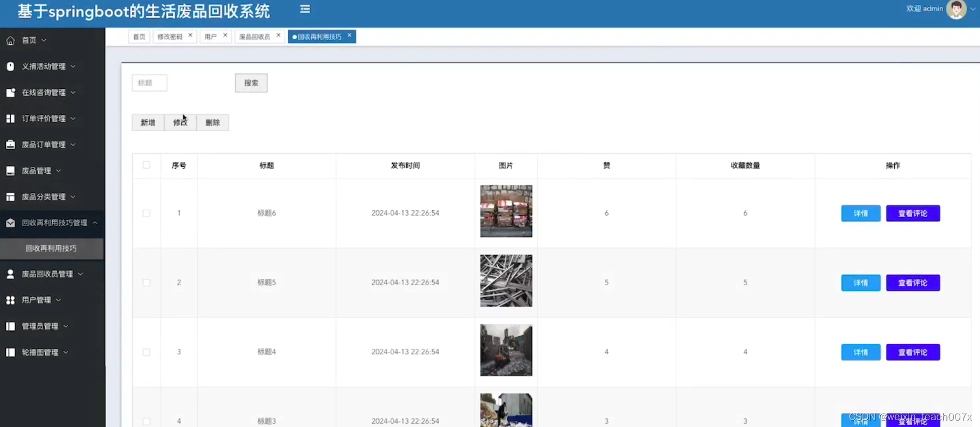Close the 修改密码 tab

(190, 35)
